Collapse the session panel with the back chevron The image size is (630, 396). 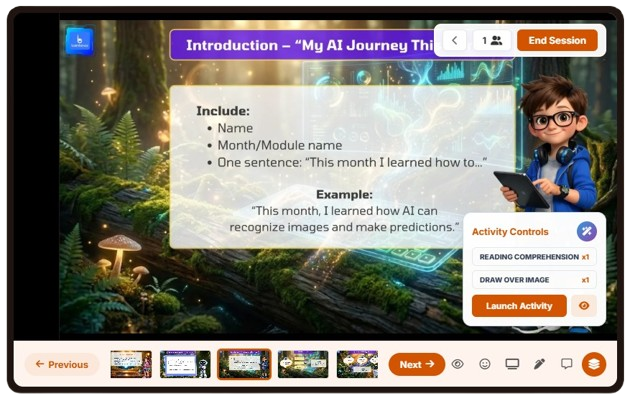coord(454,40)
